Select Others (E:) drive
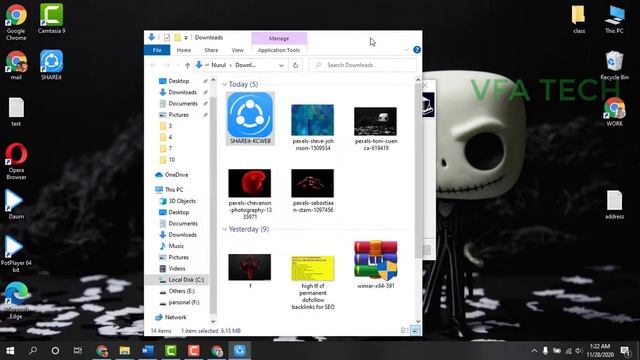640x360 pixels. [181, 291]
